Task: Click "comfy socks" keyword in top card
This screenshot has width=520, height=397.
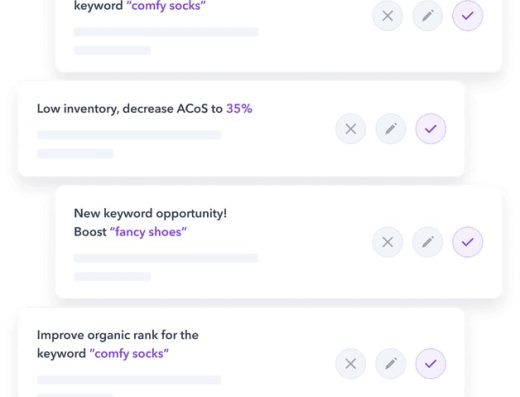Action: [166, 6]
